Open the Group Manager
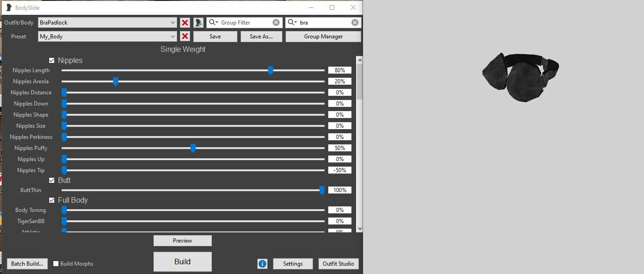The image size is (644, 274). 323,37
